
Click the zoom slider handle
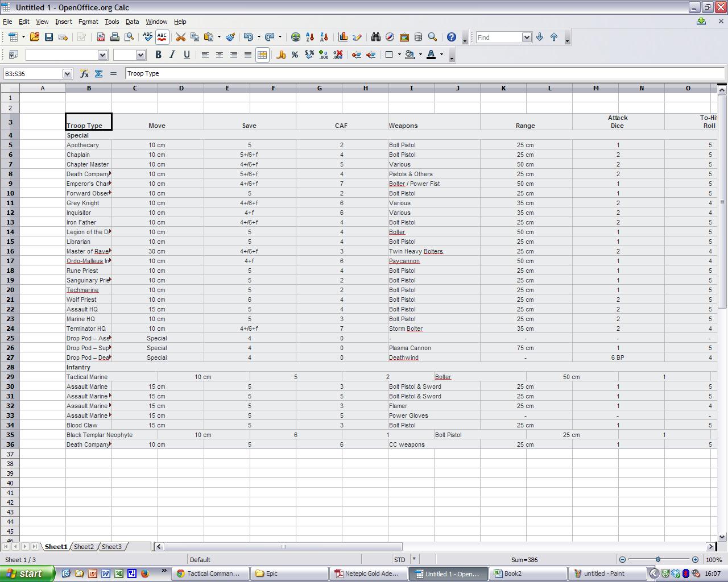pyautogui.click(x=658, y=560)
